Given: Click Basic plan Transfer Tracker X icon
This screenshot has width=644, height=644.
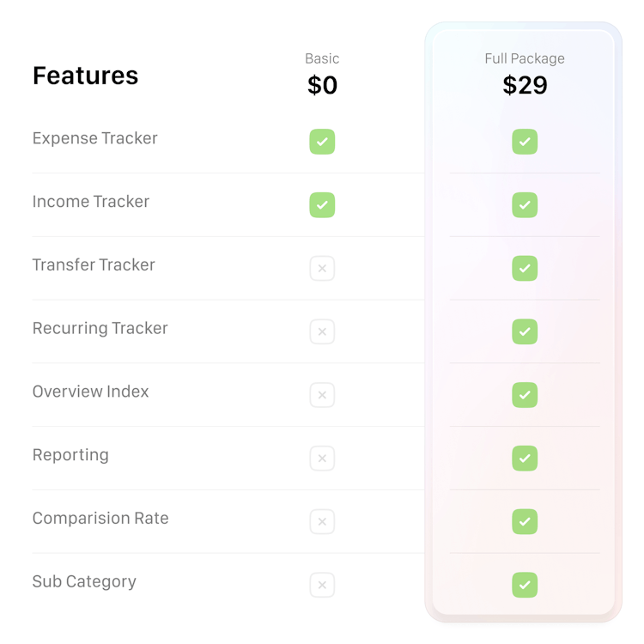Looking at the screenshot, I should pyautogui.click(x=322, y=268).
